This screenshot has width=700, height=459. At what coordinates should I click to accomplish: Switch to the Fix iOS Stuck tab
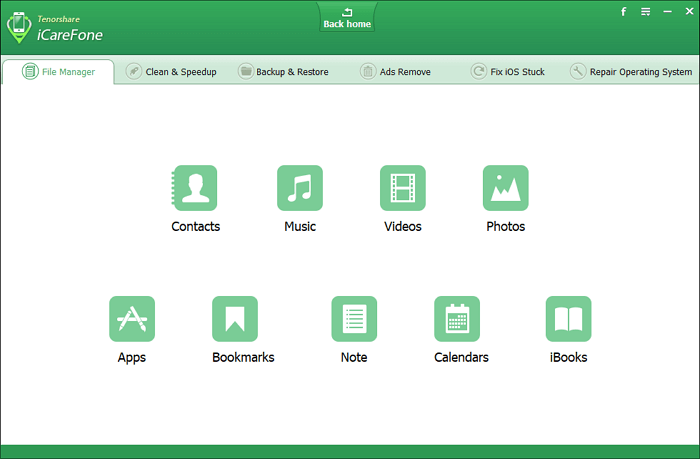coord(508,71)
